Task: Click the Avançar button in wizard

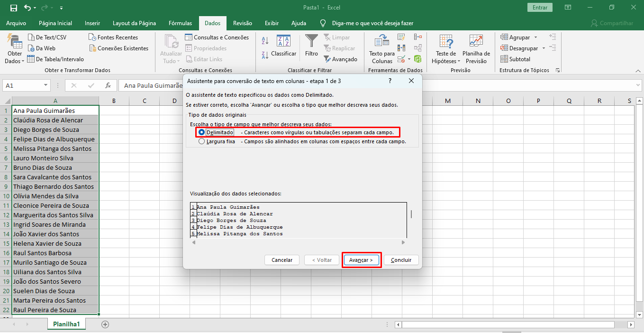Action: click(361, 260)
